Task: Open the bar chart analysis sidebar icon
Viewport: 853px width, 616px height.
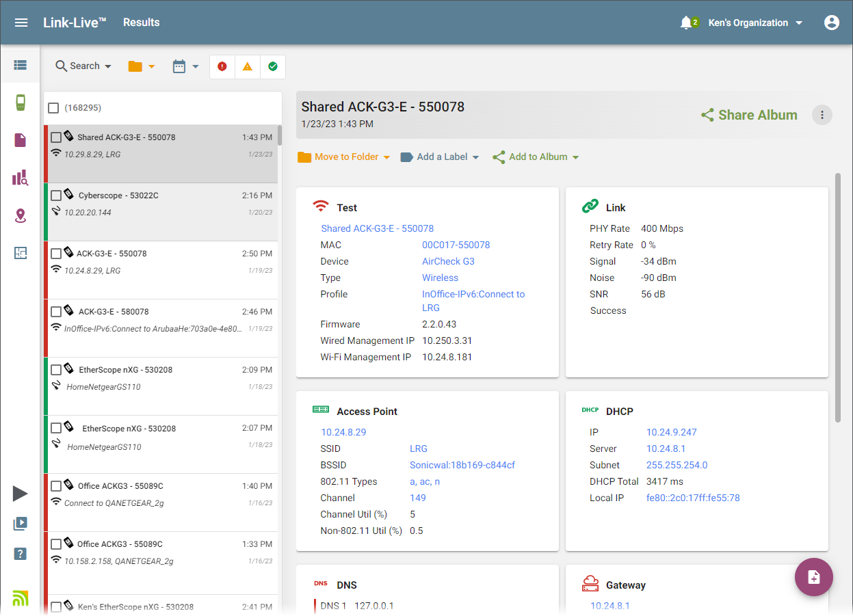Action: (20, 178)
